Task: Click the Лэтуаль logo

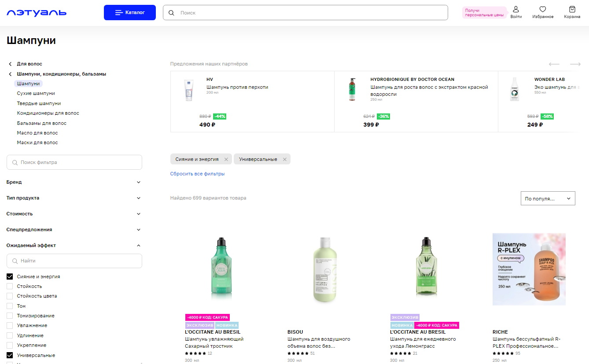Action: point(37,13)
